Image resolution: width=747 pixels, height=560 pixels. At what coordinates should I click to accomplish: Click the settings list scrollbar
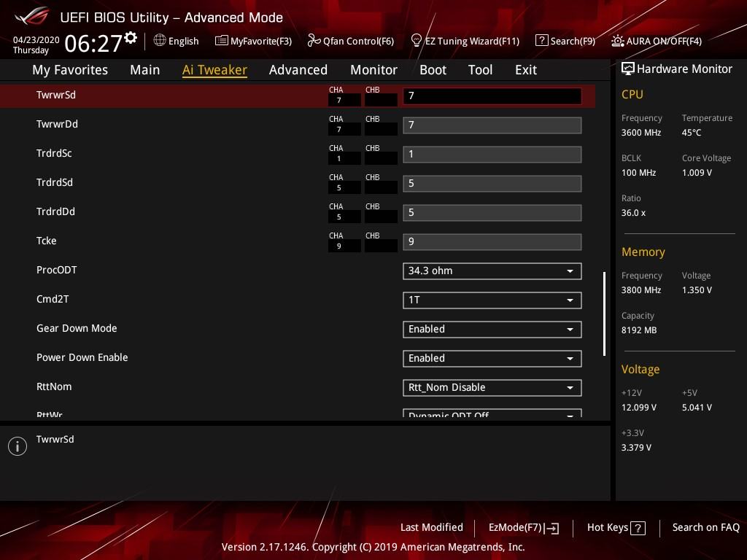(x=604, y=314)
